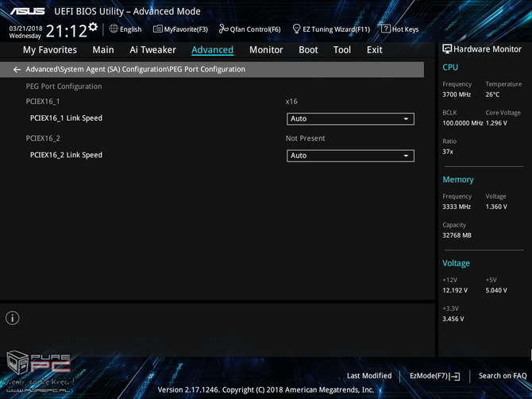Screen dimensions: 532x399
Task: Open the Monitor tab
Action: pos(266,50)
